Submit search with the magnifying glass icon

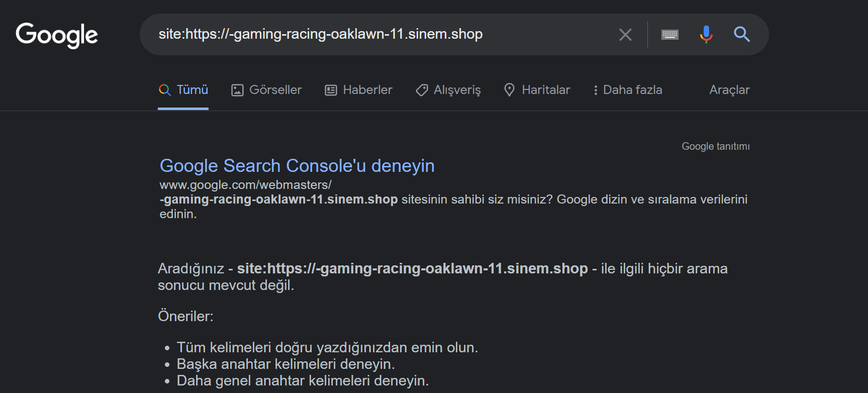(x=742, y=34)
